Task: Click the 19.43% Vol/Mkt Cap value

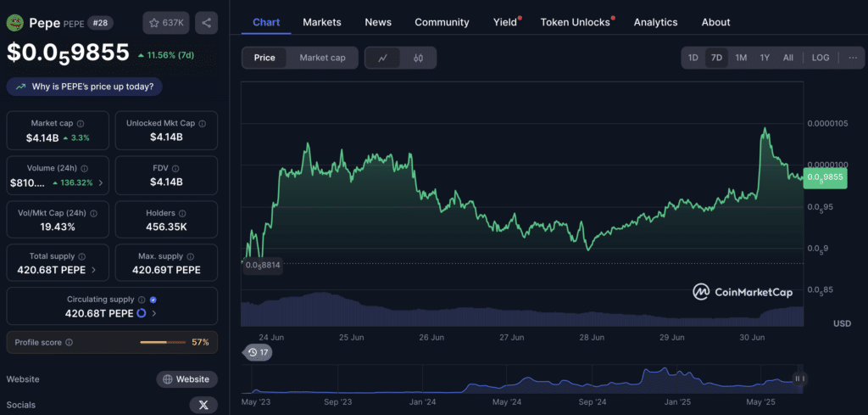Action: click(58, 227)
